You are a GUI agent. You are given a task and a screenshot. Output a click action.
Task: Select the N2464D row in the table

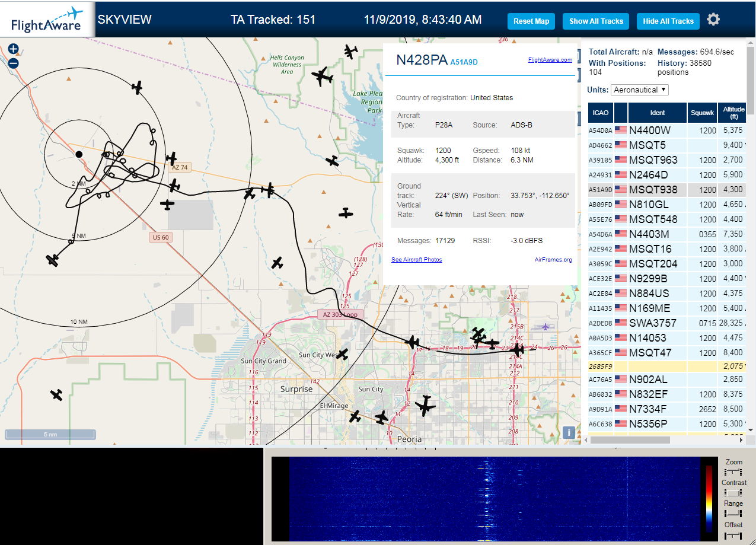(667, 175)
